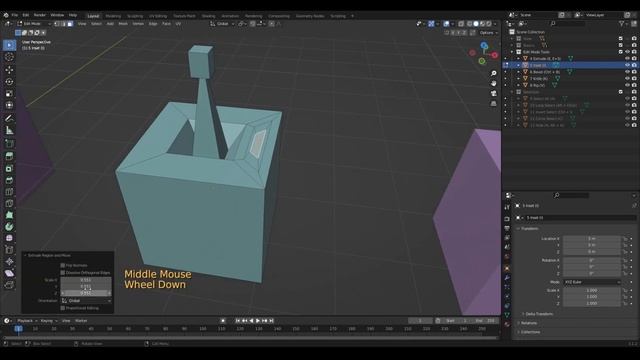
Task: Open the Blender logo menu
Action: click(6, 15)
